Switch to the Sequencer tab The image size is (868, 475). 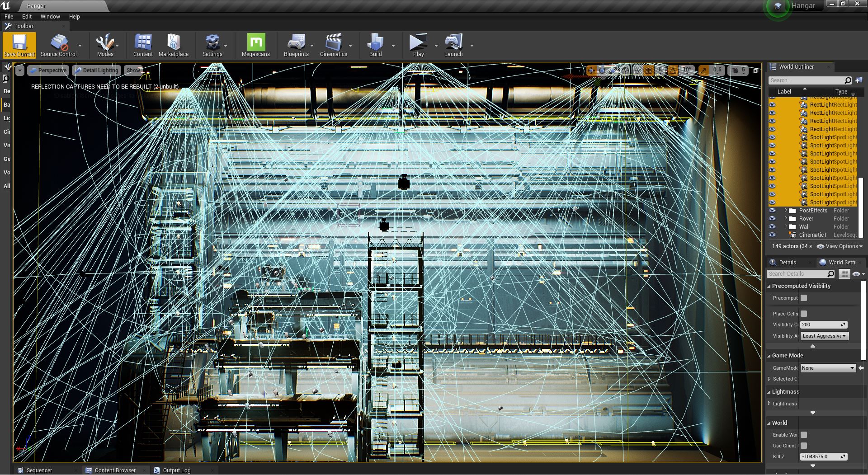tap(39, 470)
